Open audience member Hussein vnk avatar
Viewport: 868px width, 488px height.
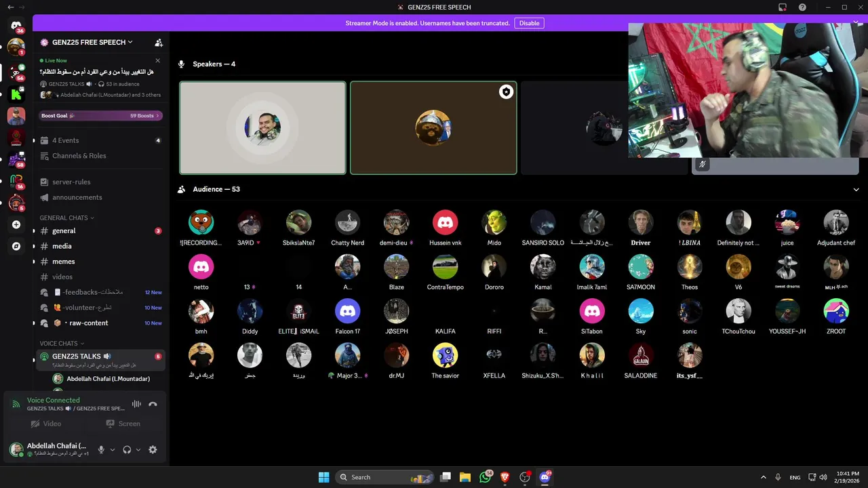pos(446,222)
